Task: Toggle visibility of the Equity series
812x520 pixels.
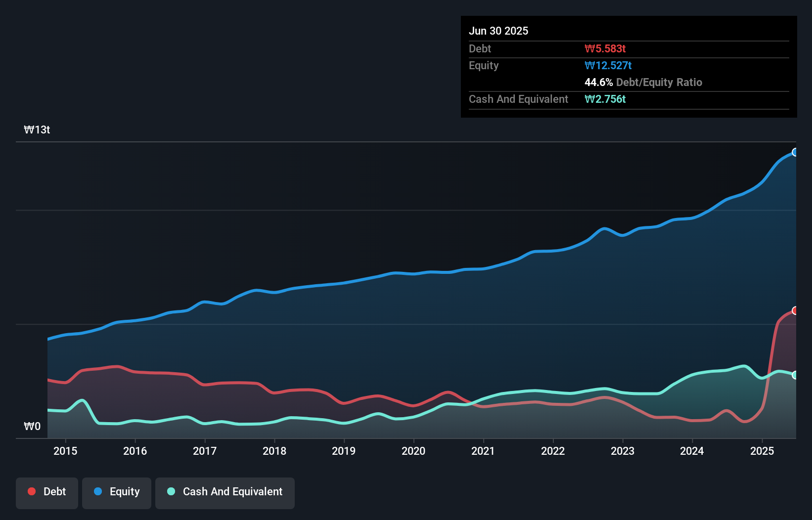Action: [117, 492]
